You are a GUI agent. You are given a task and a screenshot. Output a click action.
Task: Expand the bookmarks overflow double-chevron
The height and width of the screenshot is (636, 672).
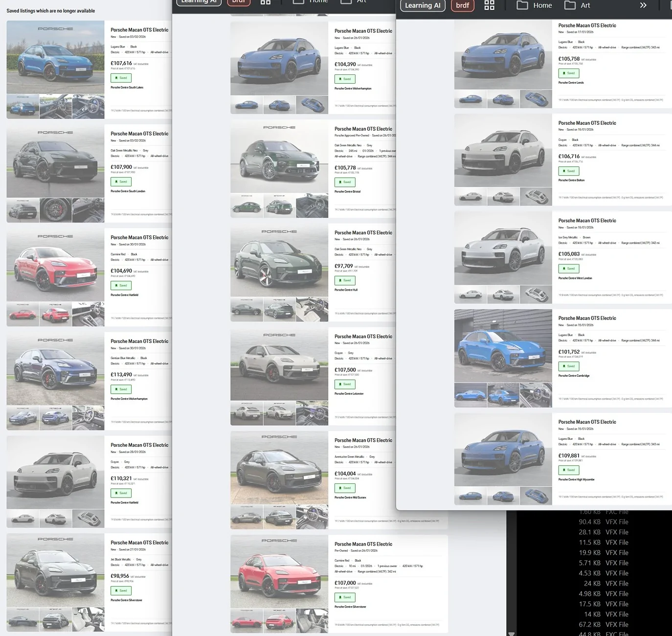pos(643,5)
